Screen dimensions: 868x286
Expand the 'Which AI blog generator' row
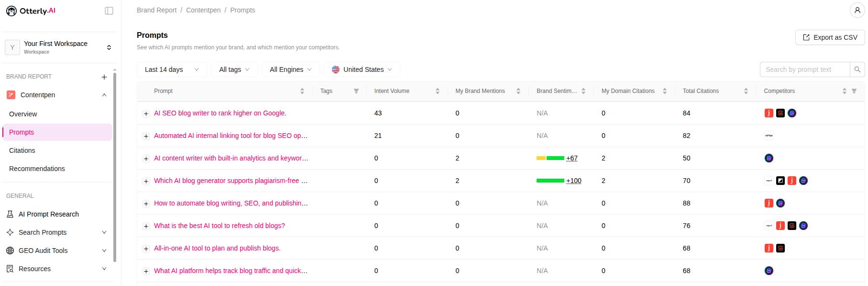(146, 181)
